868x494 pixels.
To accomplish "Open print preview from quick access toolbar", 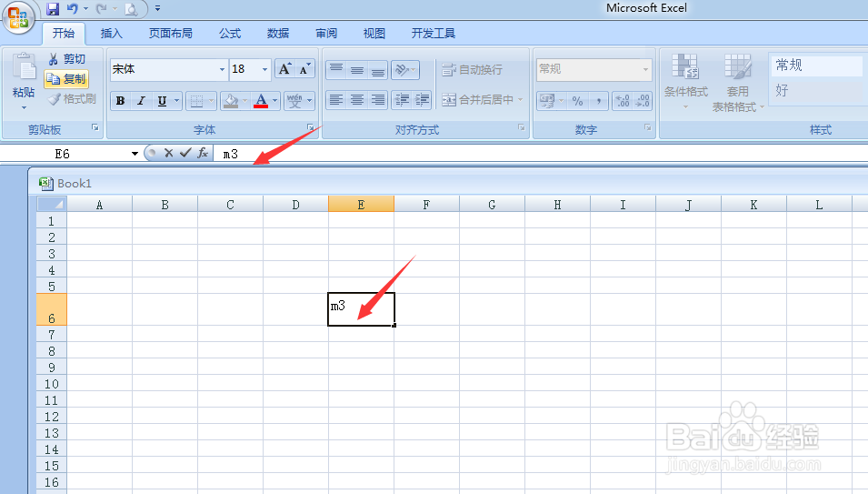I will pos(131,9).
